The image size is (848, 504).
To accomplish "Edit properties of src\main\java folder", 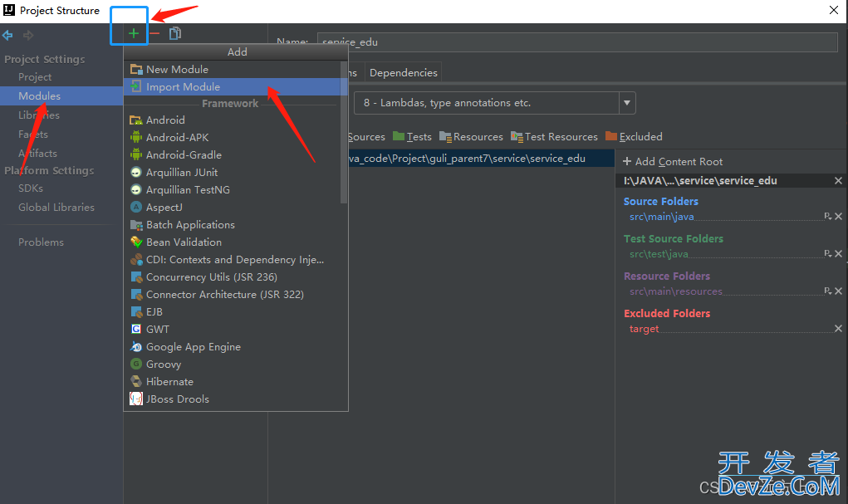I will point(827,217).
